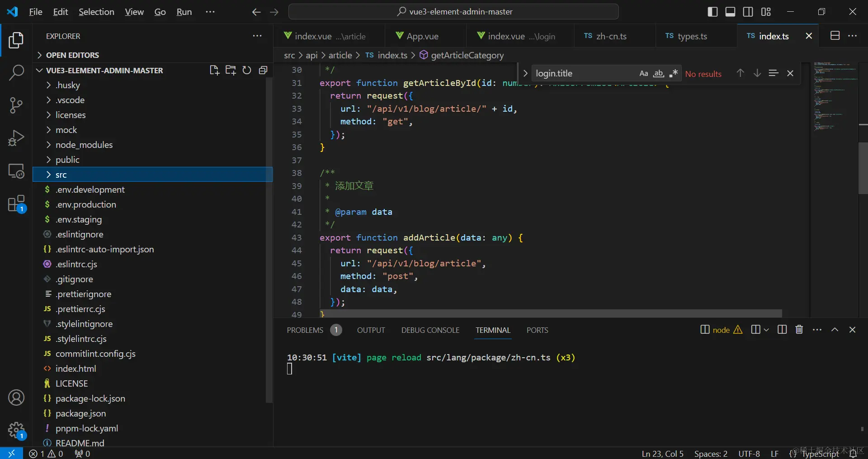
Task: Go forward in navigation history
Action: tap(274, 12)
